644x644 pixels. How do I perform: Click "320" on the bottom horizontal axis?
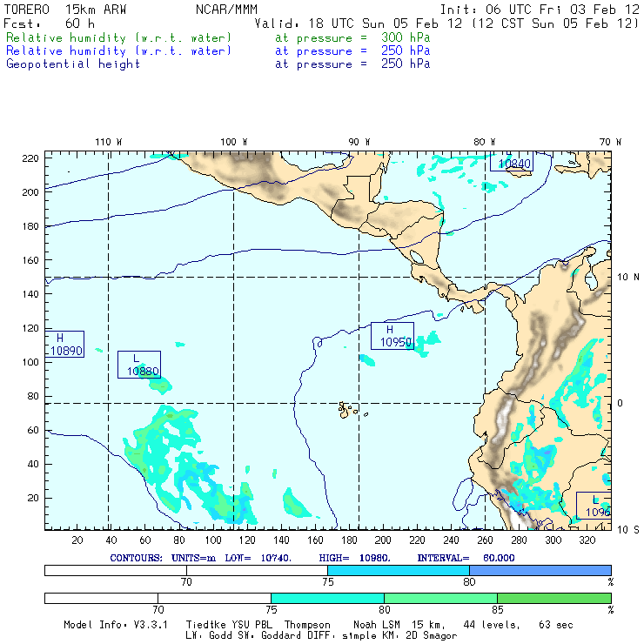click(x=587, y=540)
